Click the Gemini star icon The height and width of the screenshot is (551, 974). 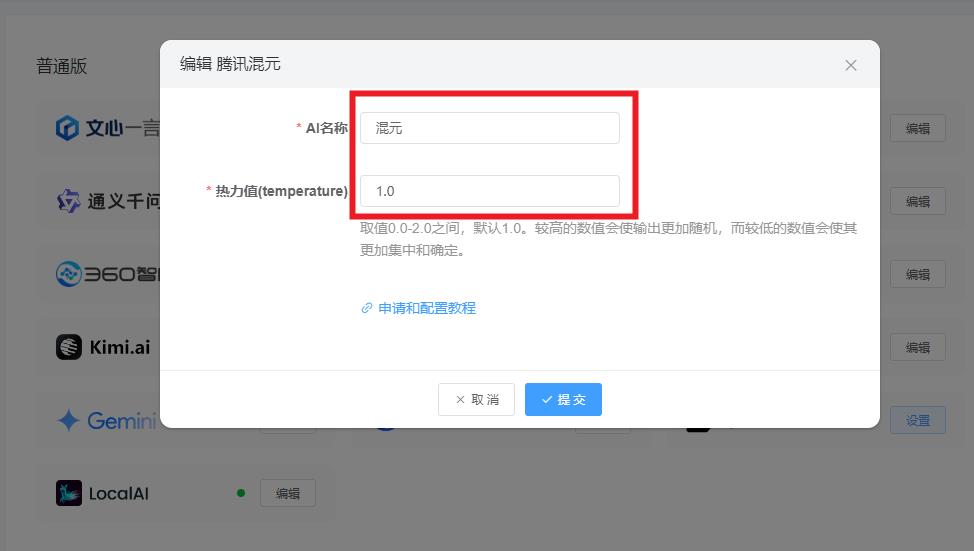[x=68, y=421]
